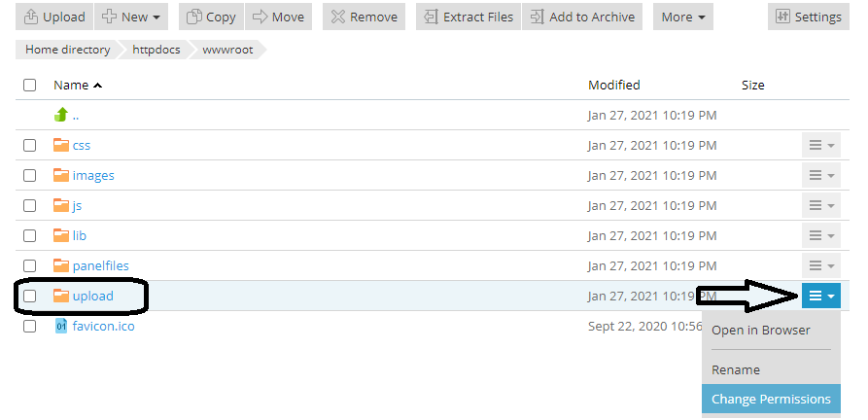Go to httpdocs in the breadcrumb

coord(156,50)
